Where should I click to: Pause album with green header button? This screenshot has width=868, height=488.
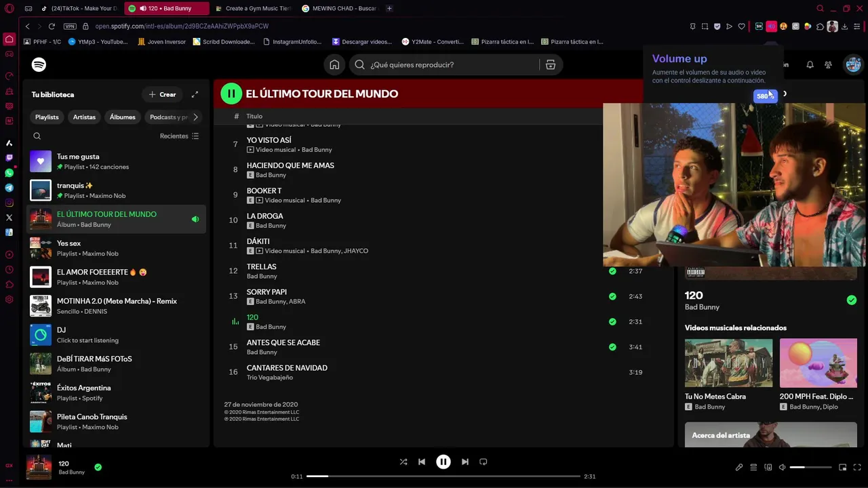[x=231, y=94]
